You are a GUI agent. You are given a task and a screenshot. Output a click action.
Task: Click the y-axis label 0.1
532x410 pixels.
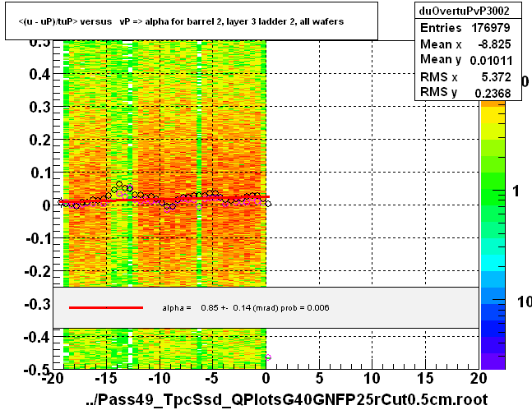[x=40, y=173]
